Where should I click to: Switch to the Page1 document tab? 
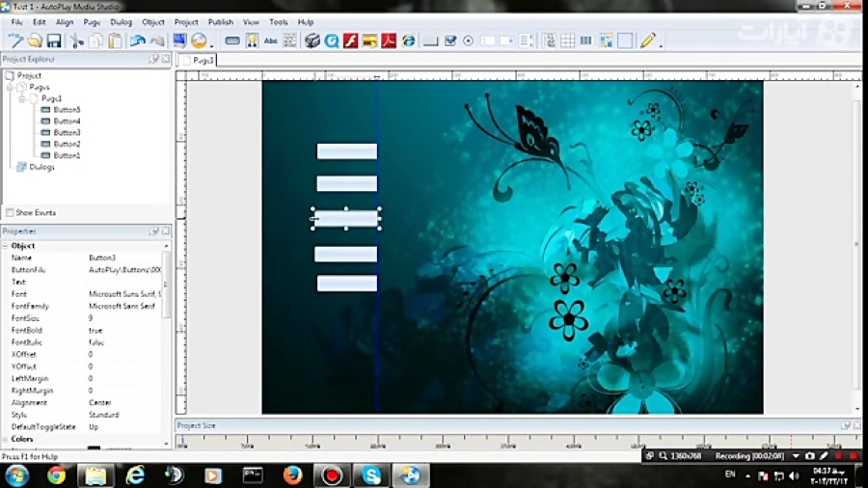(x=198, y=61)
